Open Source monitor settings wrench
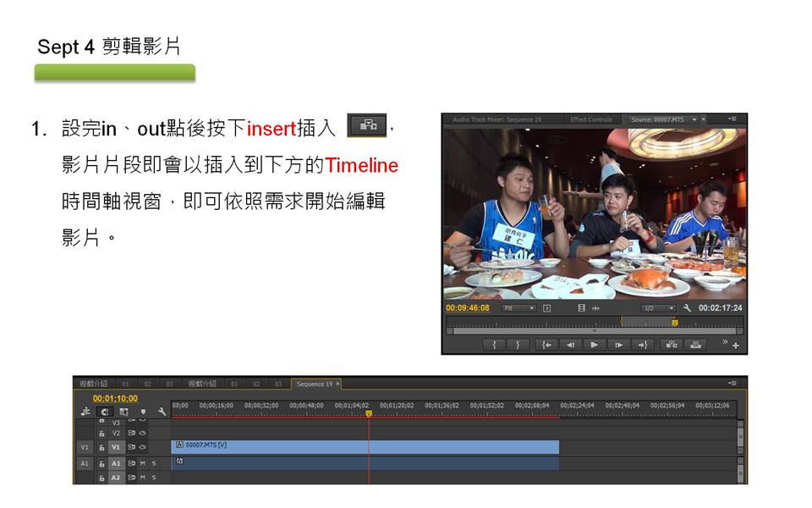The image size is (812, 508). [688, 308]
